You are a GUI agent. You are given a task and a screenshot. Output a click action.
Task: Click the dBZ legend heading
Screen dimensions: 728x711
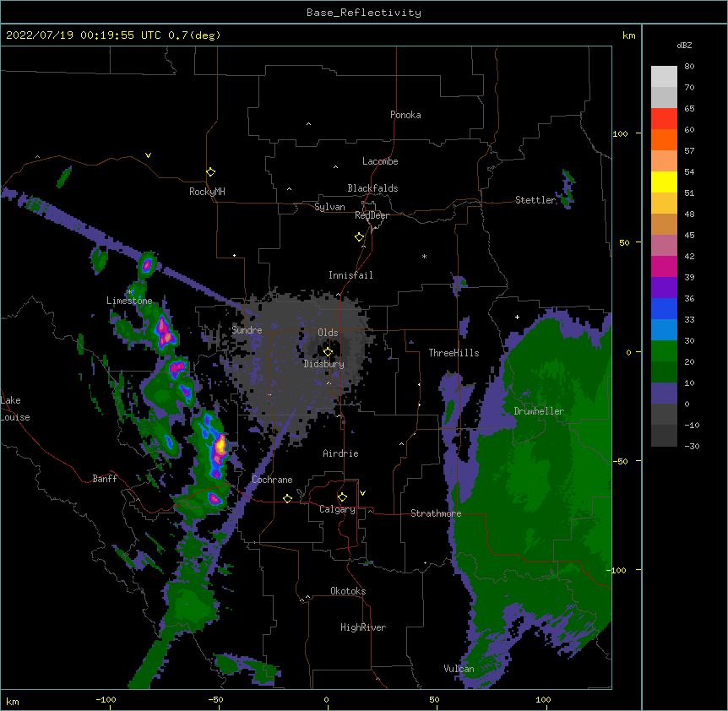[x=684, y=46]
